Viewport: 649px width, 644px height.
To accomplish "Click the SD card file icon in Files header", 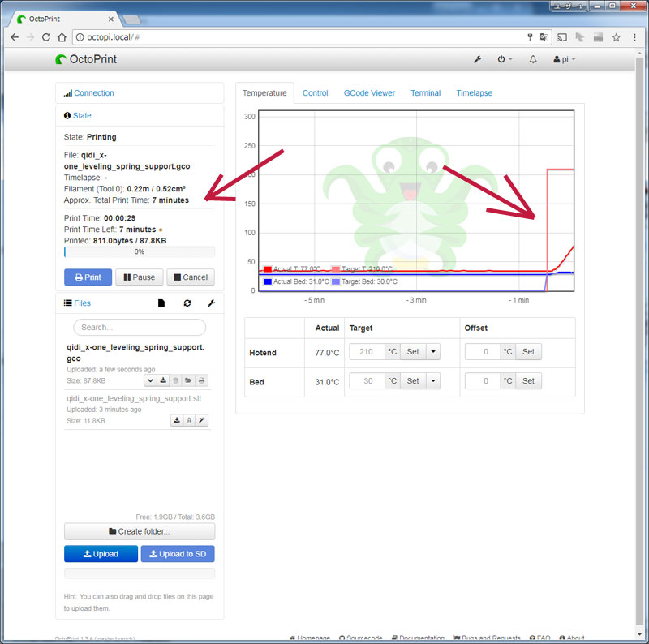I will click(x=161, y=303).
